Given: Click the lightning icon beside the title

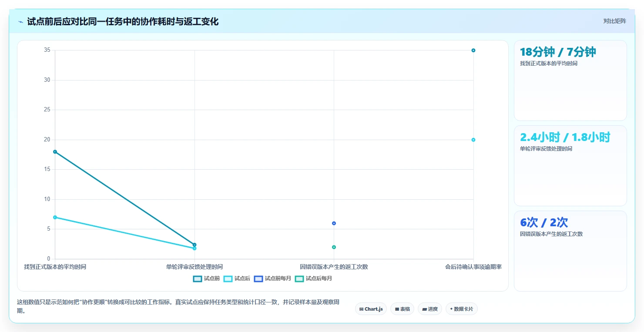Looking at the screenshot, I should point(21,22).
